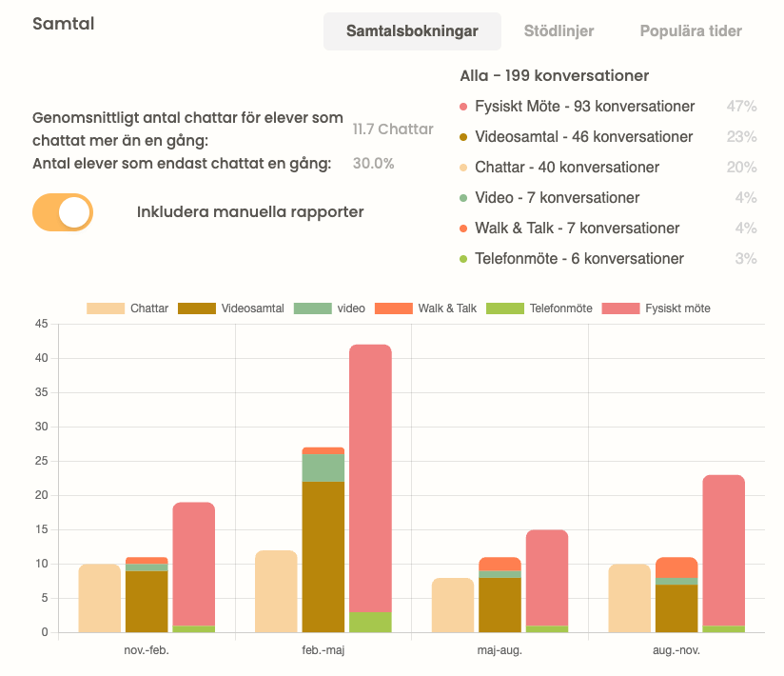Toggle the Telefonmöte legend item
The image size is (784, 676).
click(x=504, y=308)
